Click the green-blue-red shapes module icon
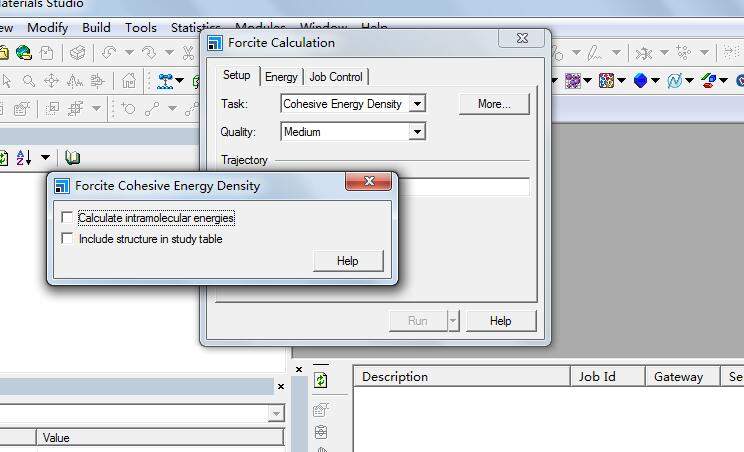This screenshot has height=452, width=744. [709, 81]
